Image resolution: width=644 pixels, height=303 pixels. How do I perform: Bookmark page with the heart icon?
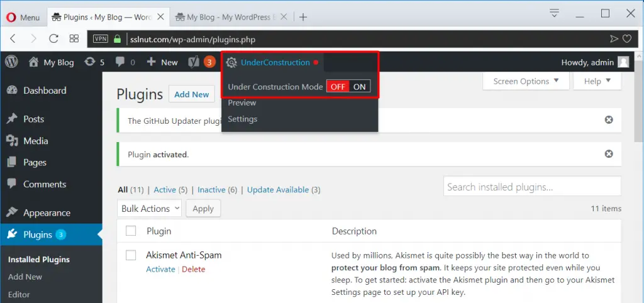(627, 39)
